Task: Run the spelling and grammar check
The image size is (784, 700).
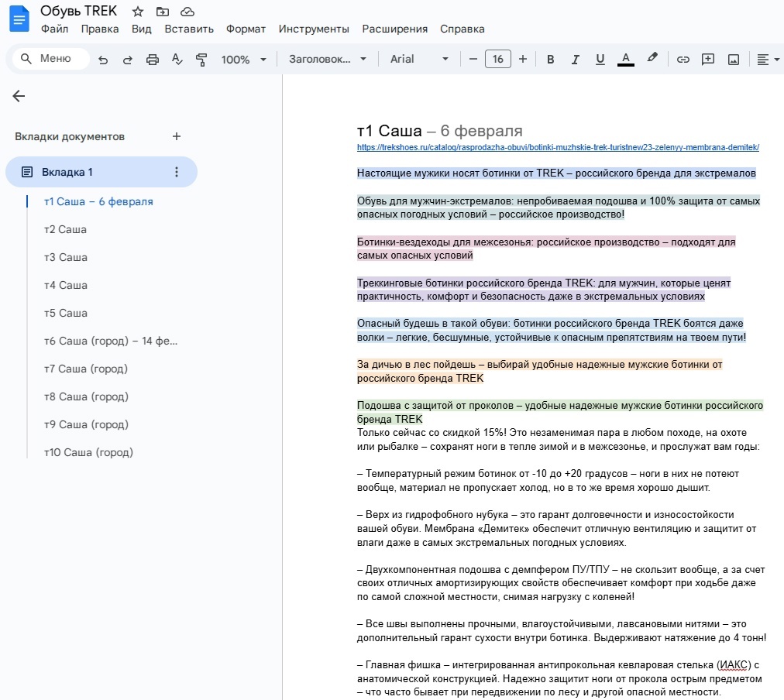Action: (x=177, y=60)
